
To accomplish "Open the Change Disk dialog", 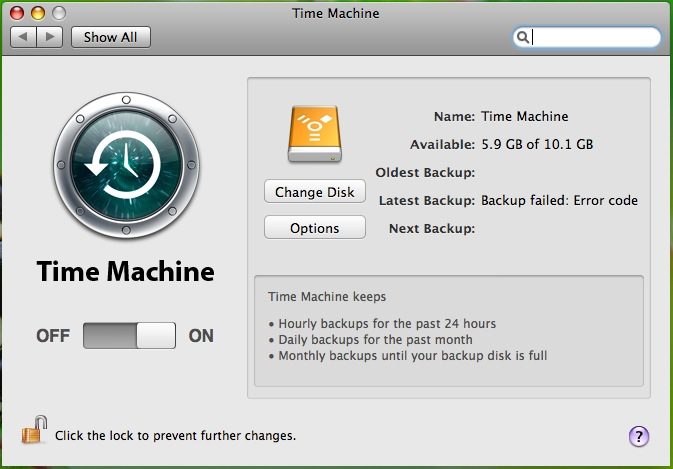I will pos(315,192).
